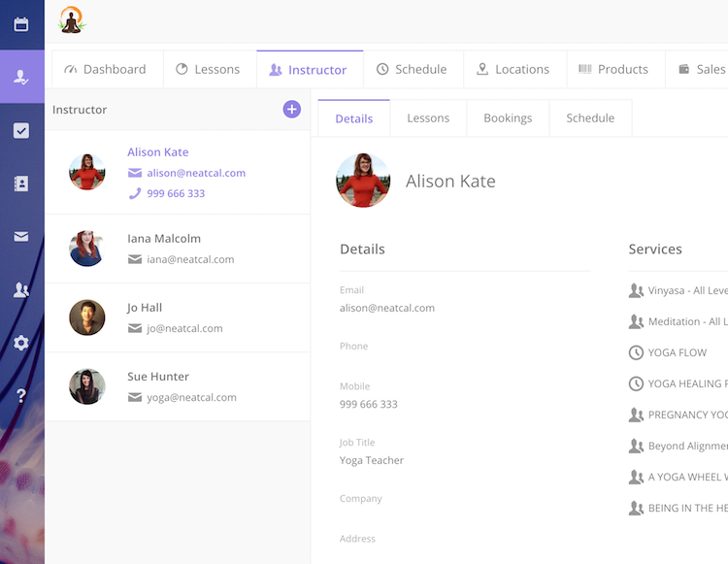Image resolution: width=728 pixels, height=564 pixels.
Task: Add a new instructor with plus button
Action: (x=291, y=109)
